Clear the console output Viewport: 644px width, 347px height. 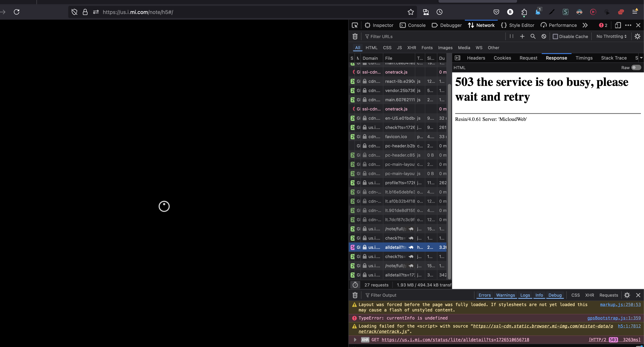(355, 295)
